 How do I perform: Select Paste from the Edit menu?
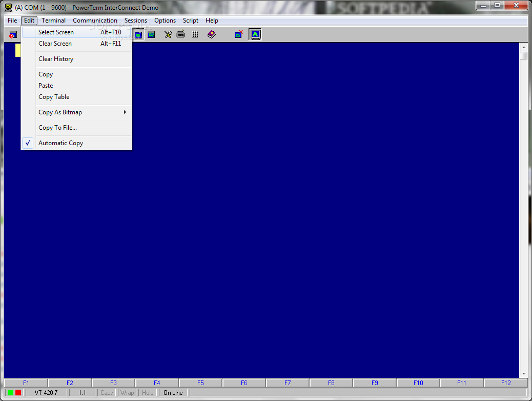click(x=77, y=86)
